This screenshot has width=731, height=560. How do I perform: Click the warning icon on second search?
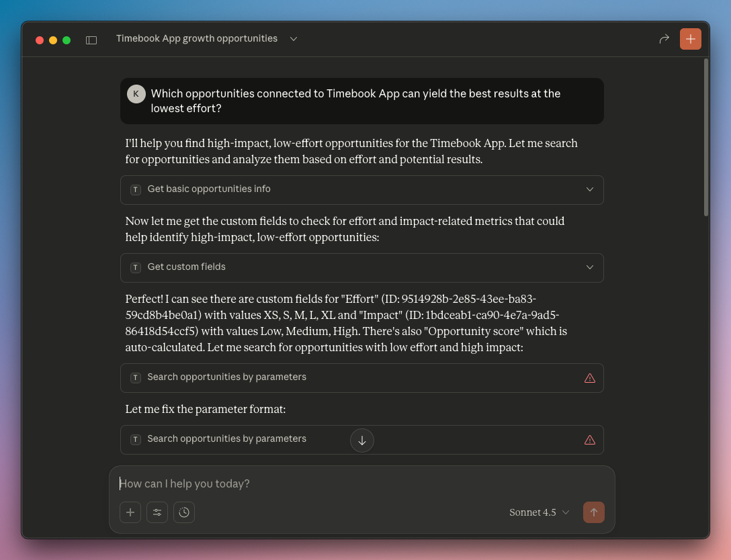pyautogui.click(x=590, y=440)
